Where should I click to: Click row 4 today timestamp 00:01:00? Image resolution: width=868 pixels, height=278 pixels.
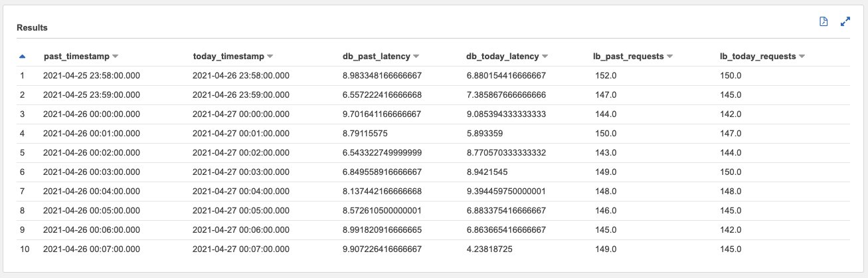point(241,133)
